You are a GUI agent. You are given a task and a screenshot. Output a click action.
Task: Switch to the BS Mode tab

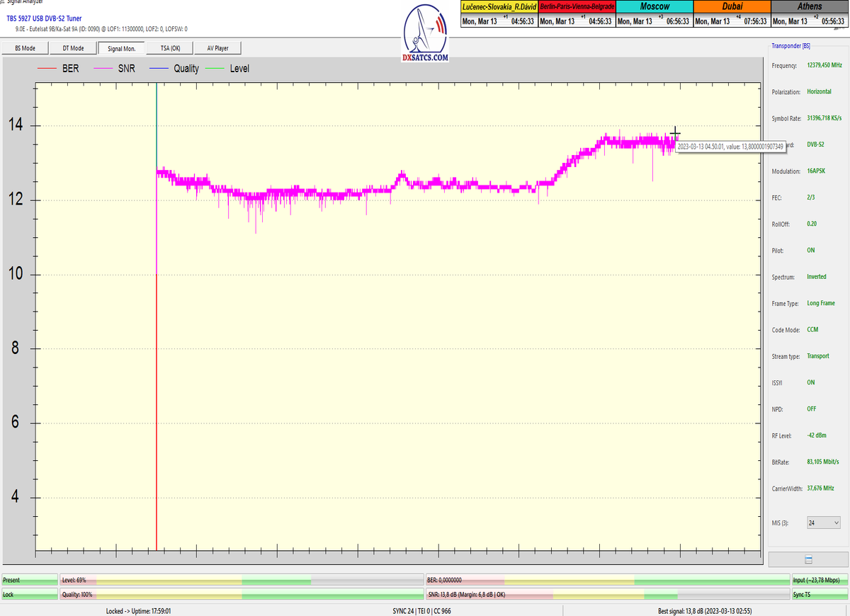pos(25,48)
